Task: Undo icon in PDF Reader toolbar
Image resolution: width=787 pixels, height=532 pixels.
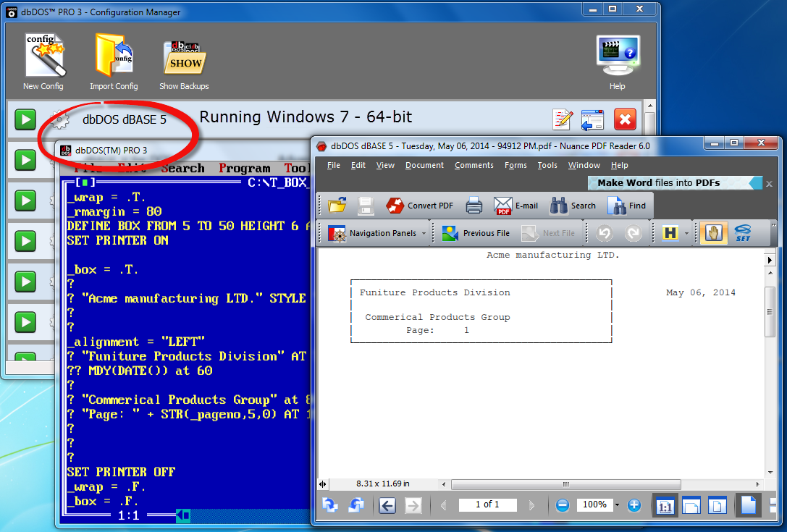Action: [x=605, y=233]
